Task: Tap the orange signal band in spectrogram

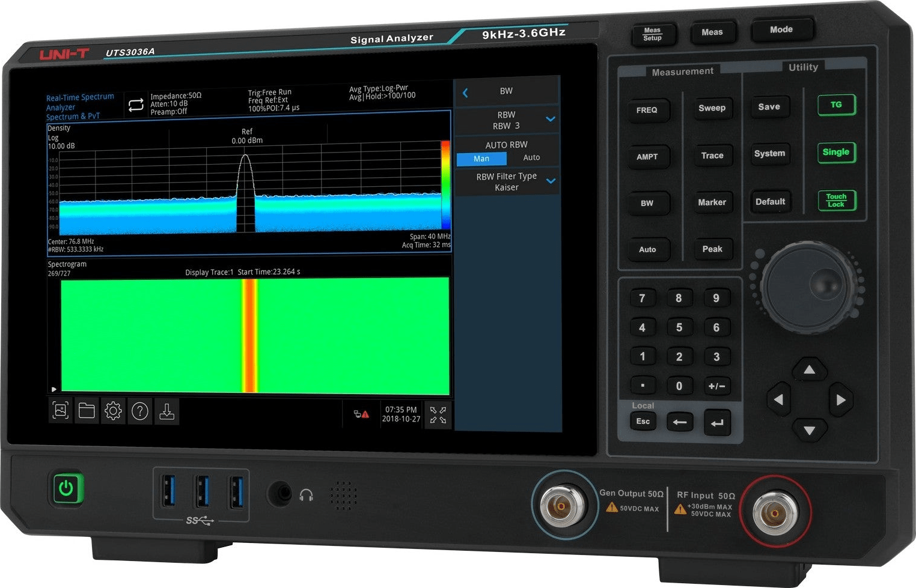Action: pos(250,335)
